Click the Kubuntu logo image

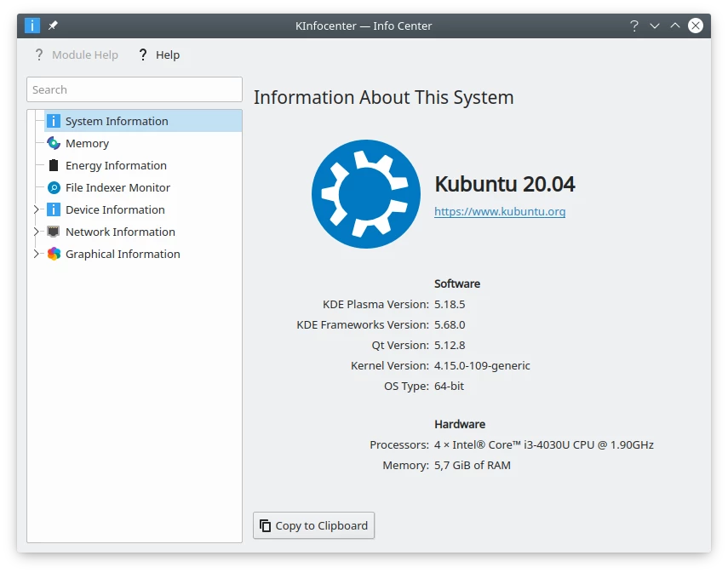tap(365, 194)
